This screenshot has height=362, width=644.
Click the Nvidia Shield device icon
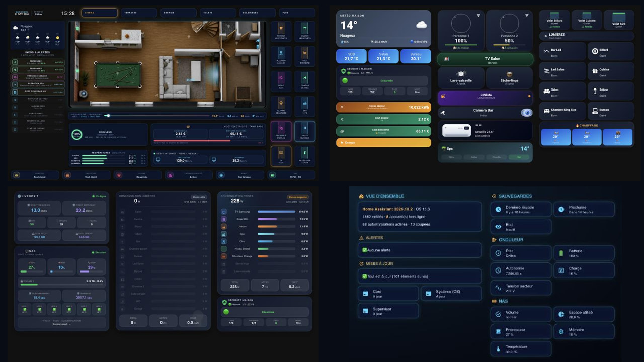[x=223, y=249]
